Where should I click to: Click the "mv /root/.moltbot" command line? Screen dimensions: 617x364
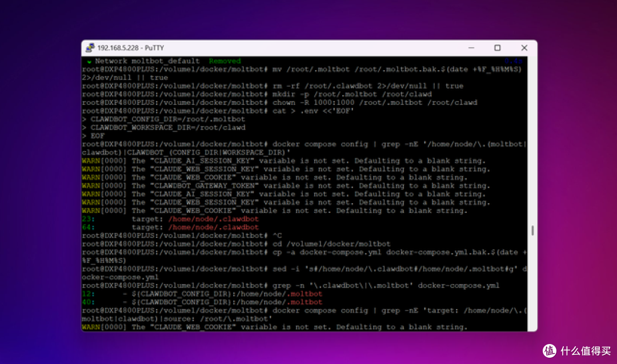302,74
